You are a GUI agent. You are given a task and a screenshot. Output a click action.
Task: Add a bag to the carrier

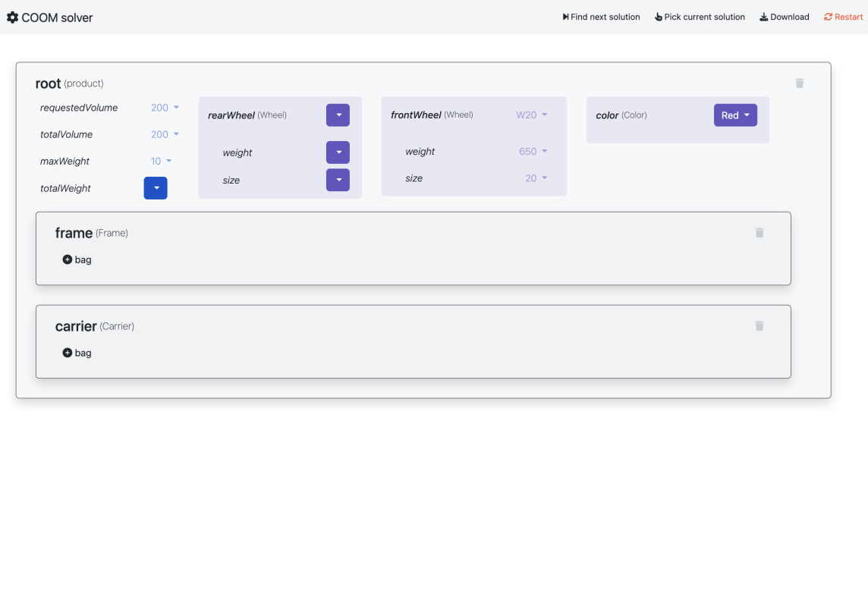(x=77, y=353)
